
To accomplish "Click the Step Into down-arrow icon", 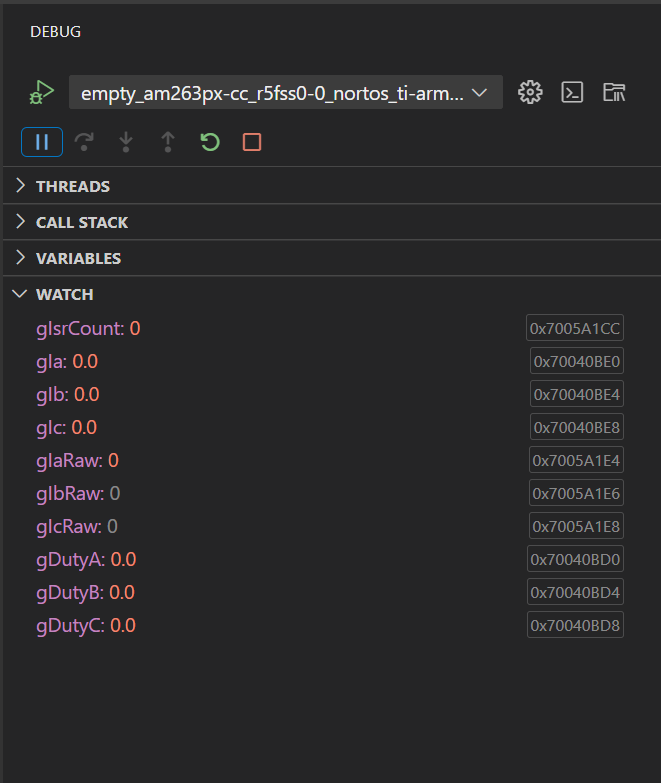I will coord(126,142).
